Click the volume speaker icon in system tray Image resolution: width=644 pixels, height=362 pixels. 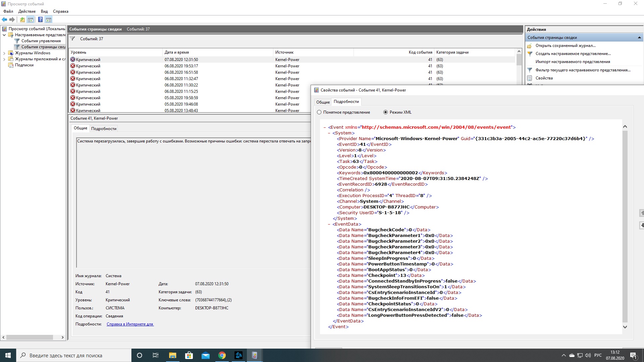coord(588,355)
